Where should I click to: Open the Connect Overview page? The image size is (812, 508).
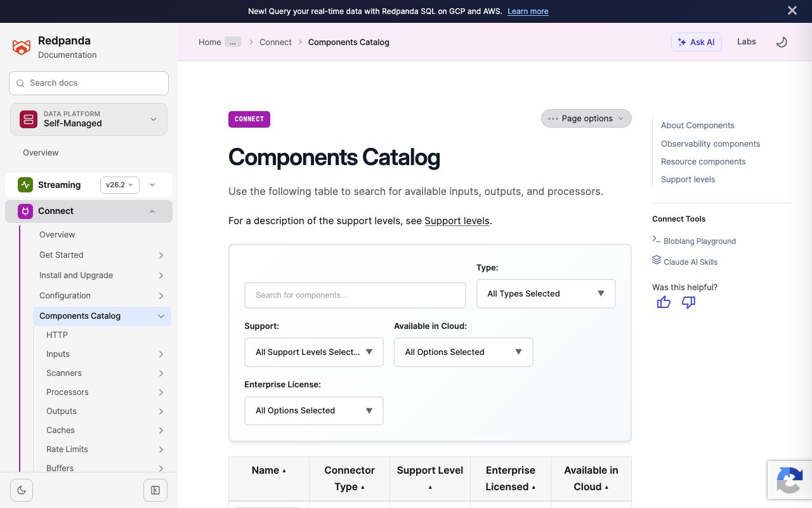point(57,235)
